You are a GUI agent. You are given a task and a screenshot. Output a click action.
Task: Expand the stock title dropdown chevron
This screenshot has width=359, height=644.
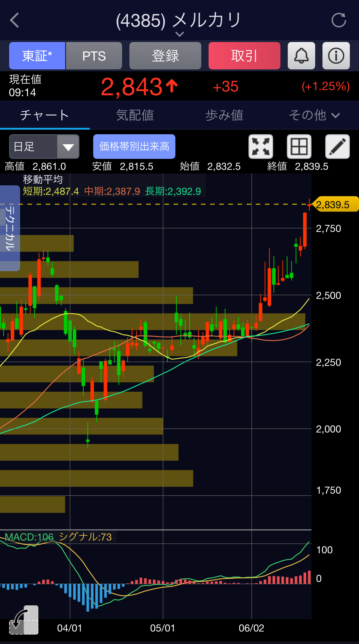pyautogui.click(x=180, y=34)
